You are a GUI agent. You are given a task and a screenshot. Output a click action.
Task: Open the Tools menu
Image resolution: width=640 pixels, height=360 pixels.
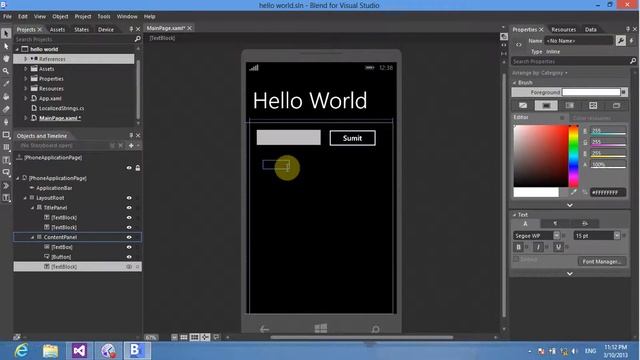(104, 17)
